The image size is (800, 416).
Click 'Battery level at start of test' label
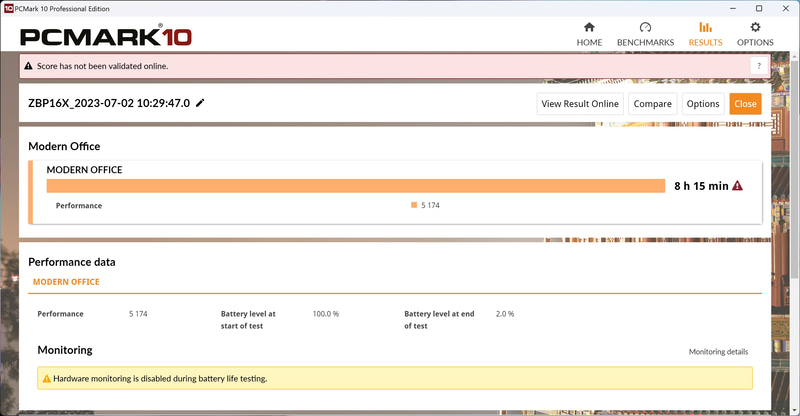248,320
